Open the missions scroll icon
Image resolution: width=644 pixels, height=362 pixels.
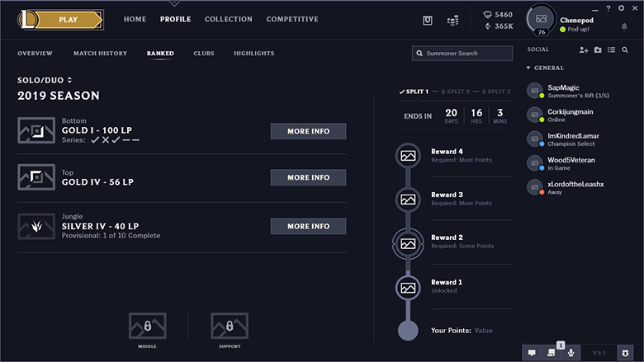pos(552,352)
